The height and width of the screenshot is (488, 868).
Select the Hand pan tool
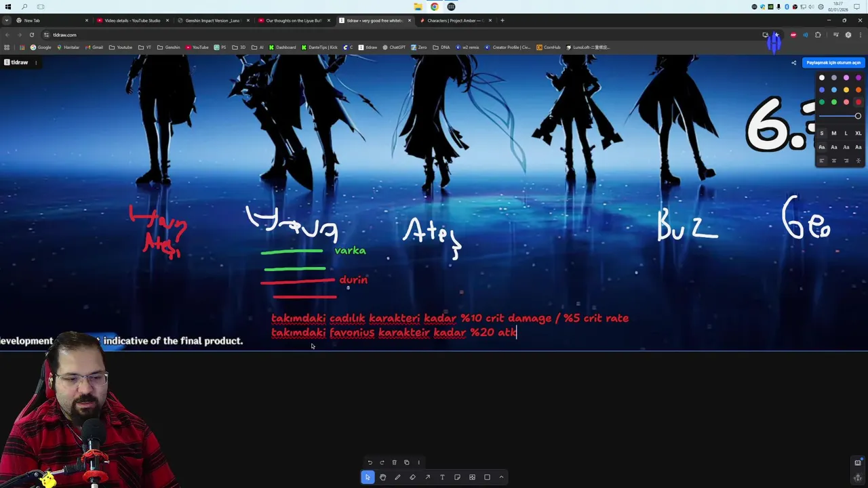coord(382,477)
